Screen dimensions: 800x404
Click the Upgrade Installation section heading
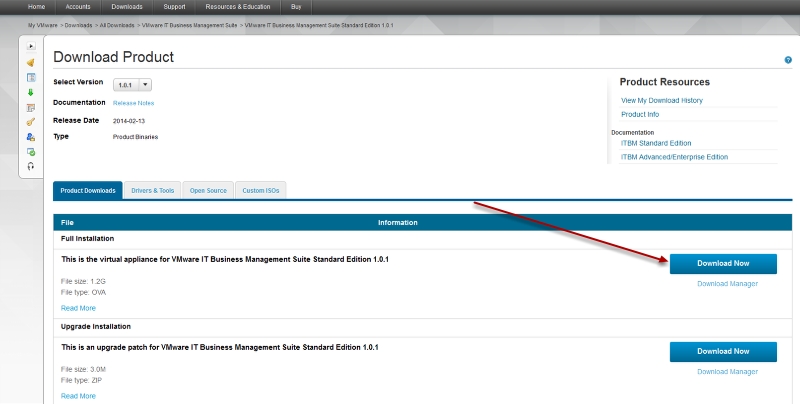[x=96, y=326]
